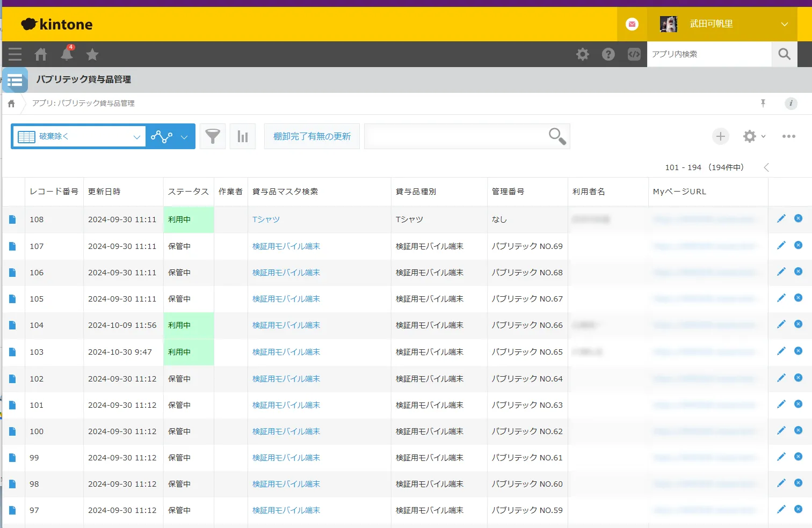Open record 106 details document icon
The height and width of the screenshot is (528, 812).
[12, 273]
